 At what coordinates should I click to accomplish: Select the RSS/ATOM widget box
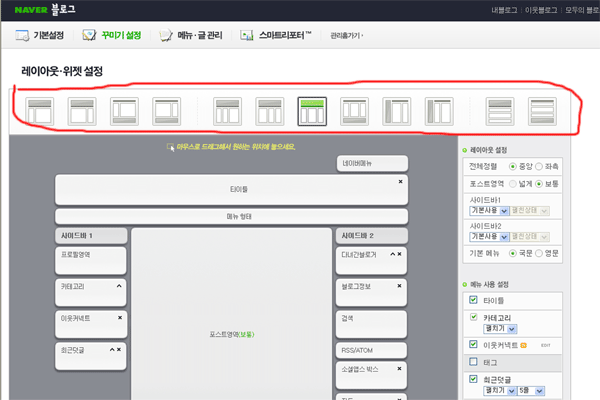pos(371,350)
